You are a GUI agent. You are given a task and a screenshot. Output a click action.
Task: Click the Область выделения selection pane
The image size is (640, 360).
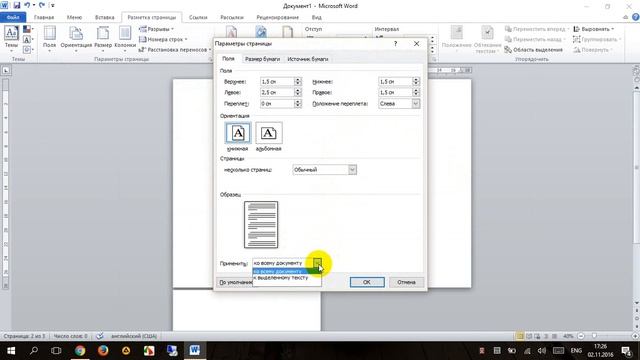coord(533,49)
